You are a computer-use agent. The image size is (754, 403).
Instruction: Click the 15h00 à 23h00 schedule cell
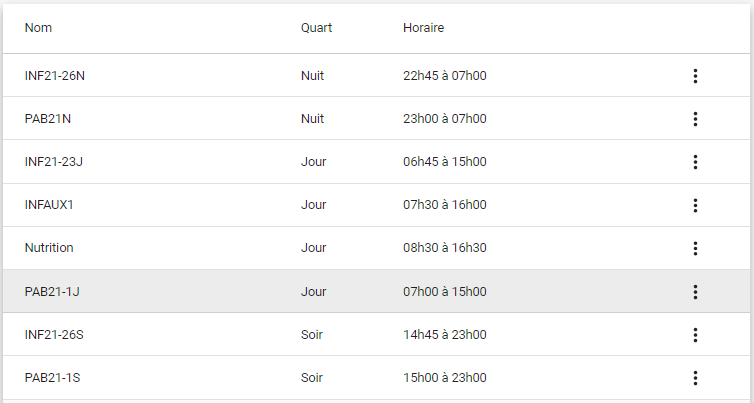coord(444,378)
